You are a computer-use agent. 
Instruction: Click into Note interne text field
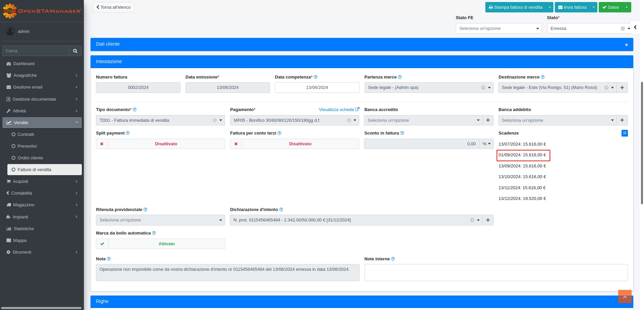496,272
